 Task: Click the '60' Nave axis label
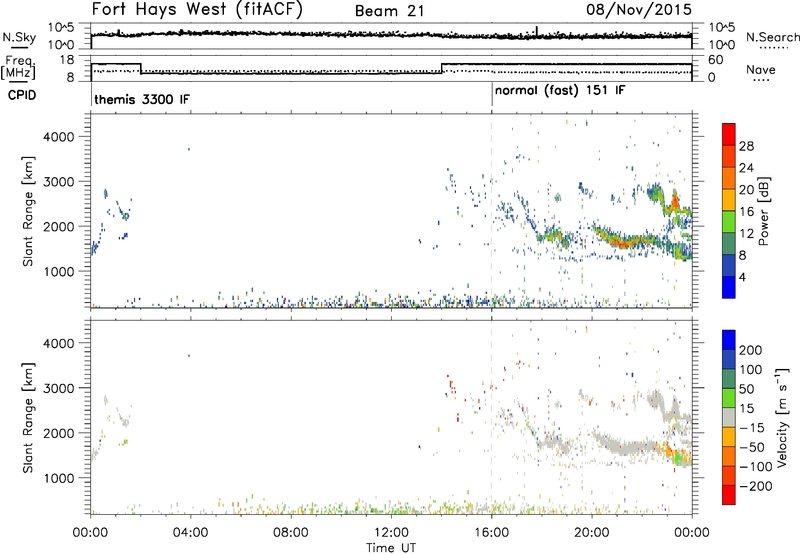coord(715,60)
